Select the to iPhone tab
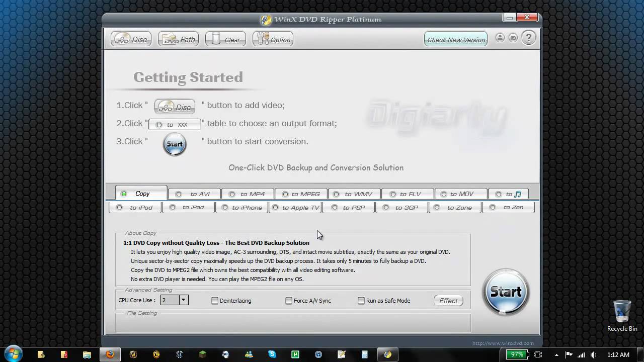Viewport: 644px width, 362px height. (x=242, y=207)
